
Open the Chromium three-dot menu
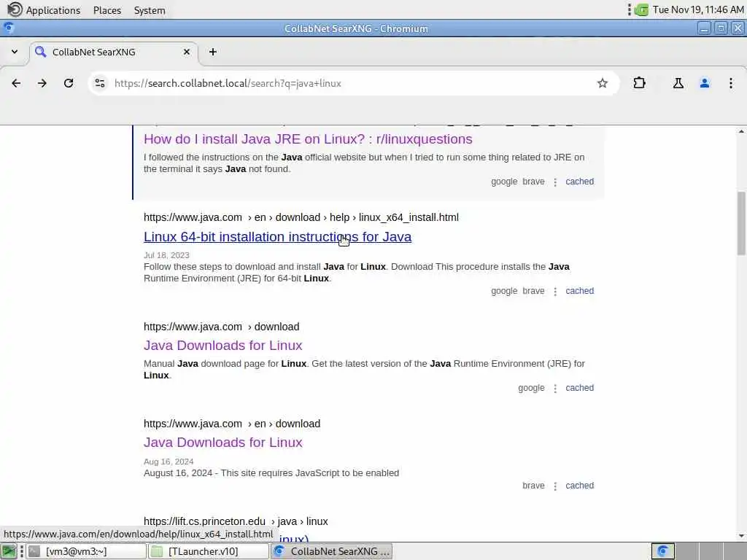pyautogui.click(x=731, y=83)
